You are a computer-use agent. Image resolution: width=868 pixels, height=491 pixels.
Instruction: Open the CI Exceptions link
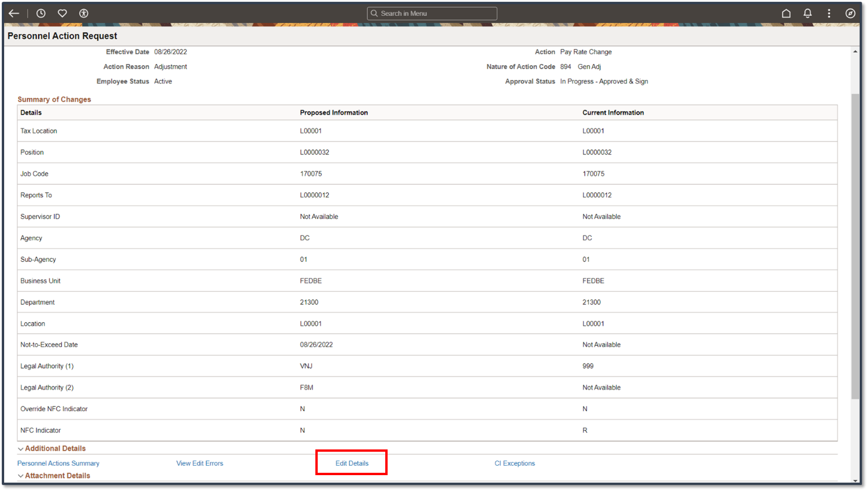tap(514, 463)
